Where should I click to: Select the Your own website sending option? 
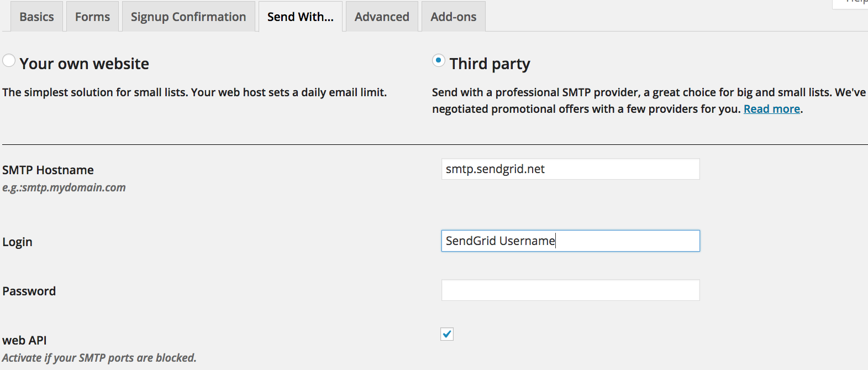tap(9, 60)
